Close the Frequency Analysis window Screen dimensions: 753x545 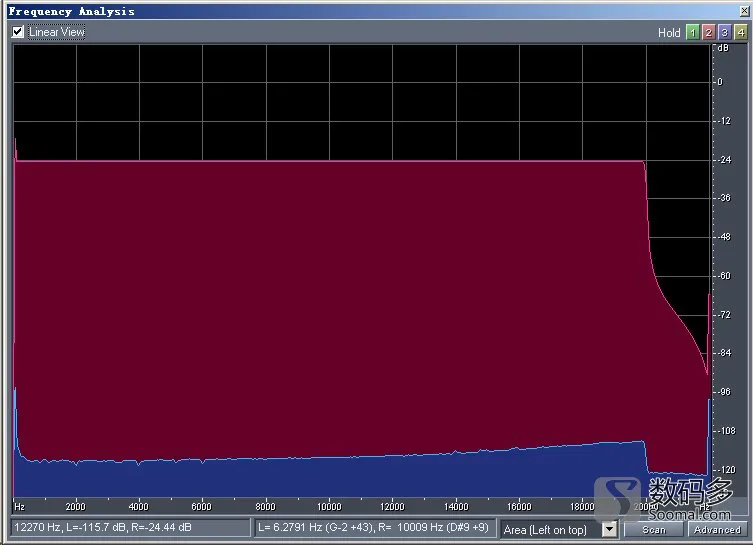744,11
